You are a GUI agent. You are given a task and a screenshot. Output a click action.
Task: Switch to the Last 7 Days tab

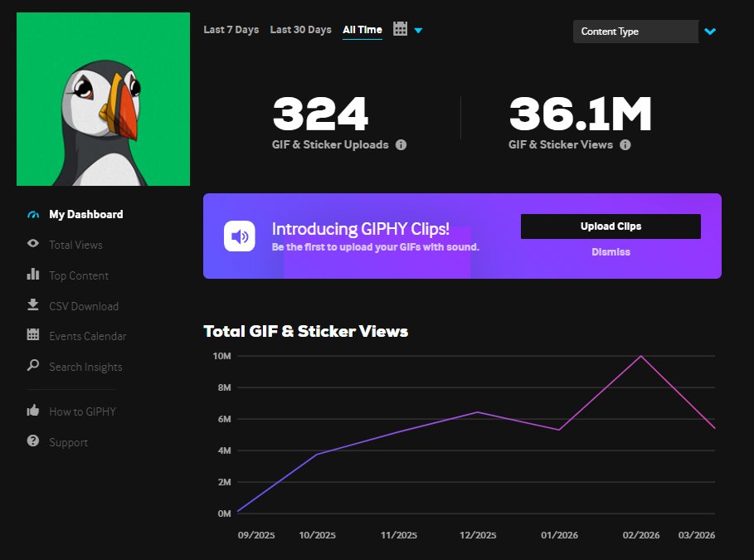pos(231,28)
